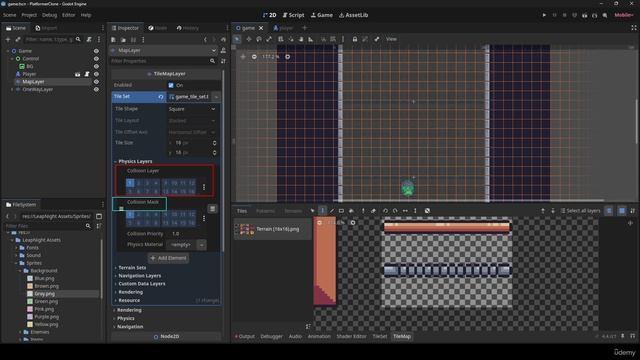Toggle visibility of OneWayLayer node
Viewport: 640px width, 360px height.
(x=96, y=89)
